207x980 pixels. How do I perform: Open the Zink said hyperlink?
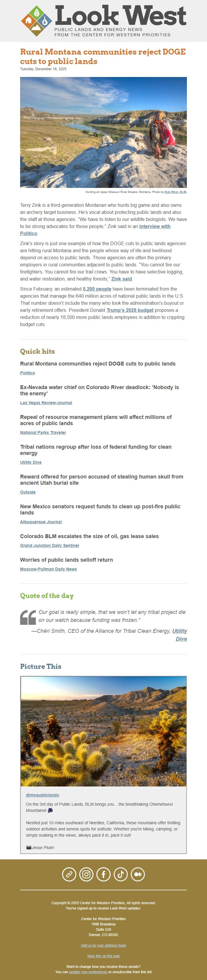click(x=121, y=279)
